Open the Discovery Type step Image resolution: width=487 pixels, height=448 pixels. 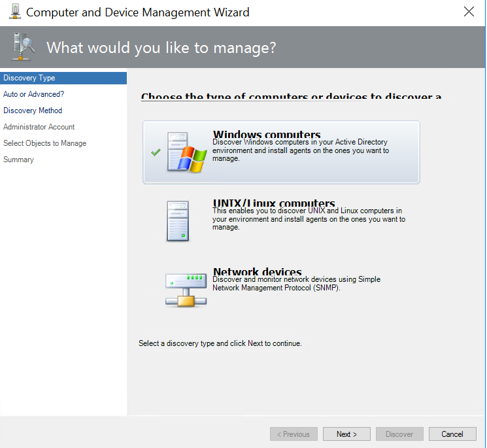pyautogui.click(x=63, y=78)
